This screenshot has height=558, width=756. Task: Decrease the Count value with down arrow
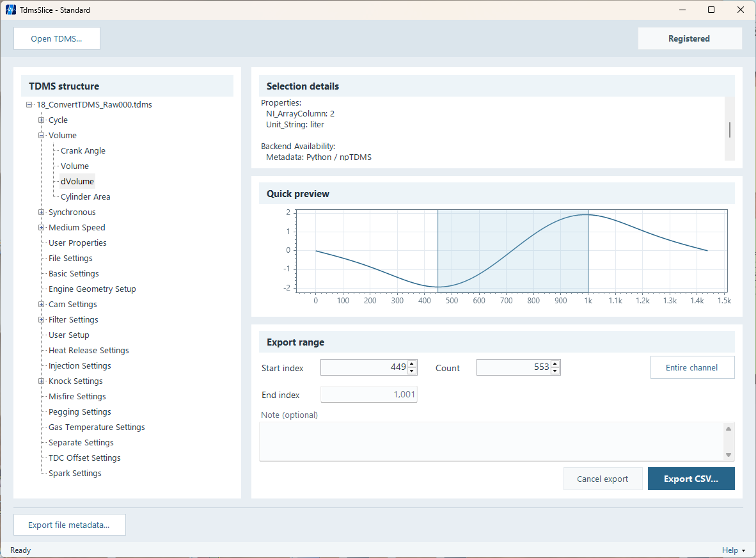click(555, 371)
